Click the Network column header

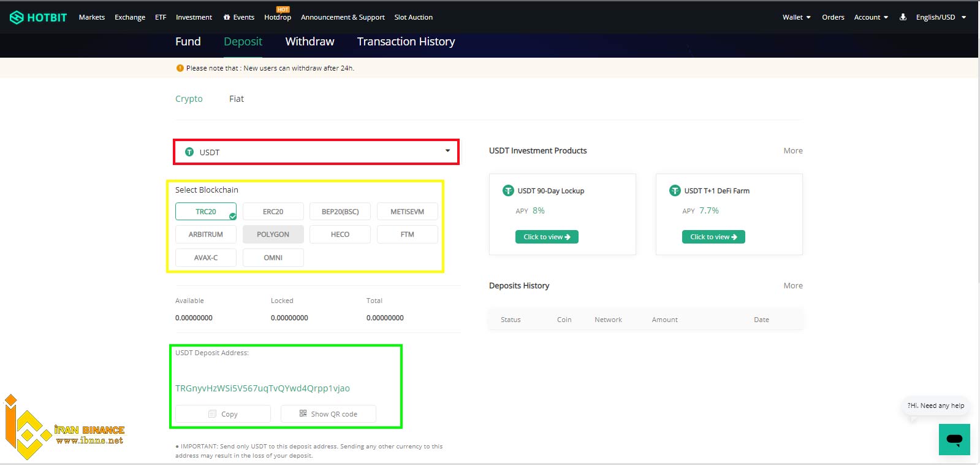click(608, 320)
